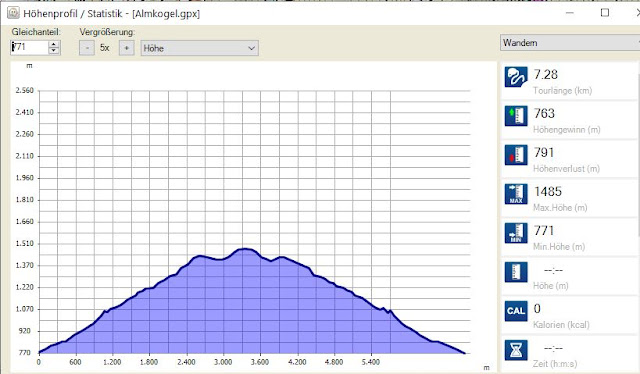Click the Min.Höhe icon
Screen dimensions: 640x374
coord(516,233)
